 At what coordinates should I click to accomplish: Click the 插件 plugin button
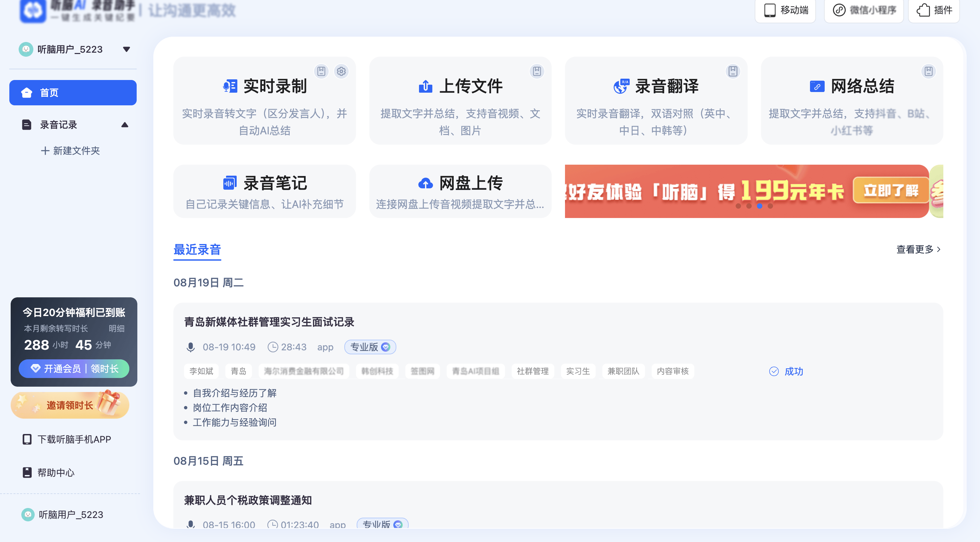coord(934,10)
